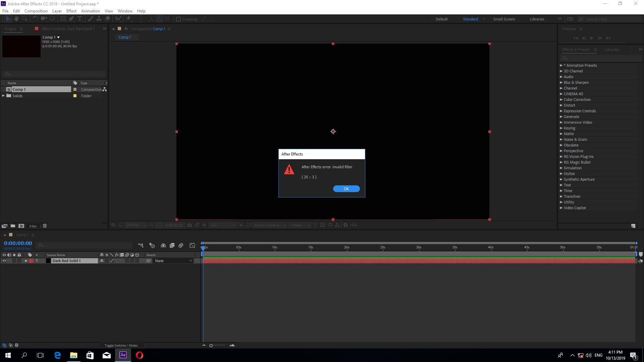Open the Composition menu
The image size is (644, 362).
pyautogui.click(x=36, y=11)
